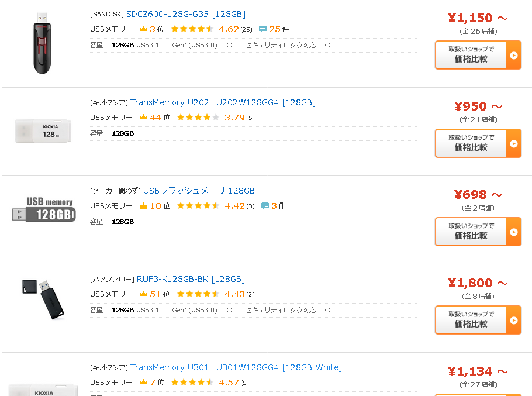Open the SDCZ600-128G-G35 [128GB] product link
Screen dimensions: 532x396
coord(186,14)
